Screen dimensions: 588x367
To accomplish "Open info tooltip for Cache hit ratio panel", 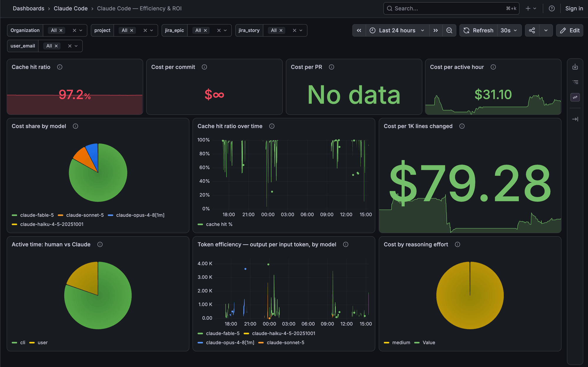I will coord(60,67).
